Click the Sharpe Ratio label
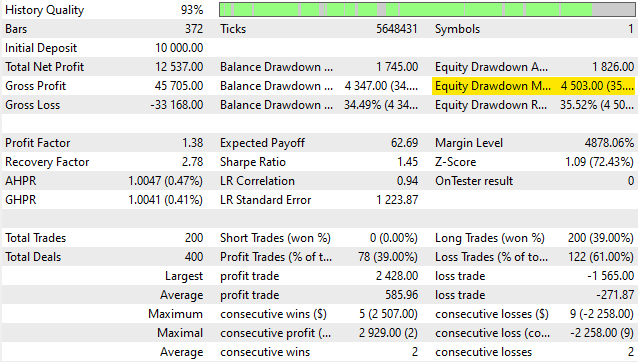639x362 pixels. (x=253, y=162)
